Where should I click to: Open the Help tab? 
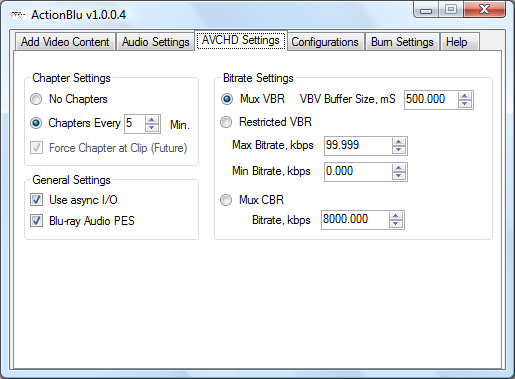point(459,42)
